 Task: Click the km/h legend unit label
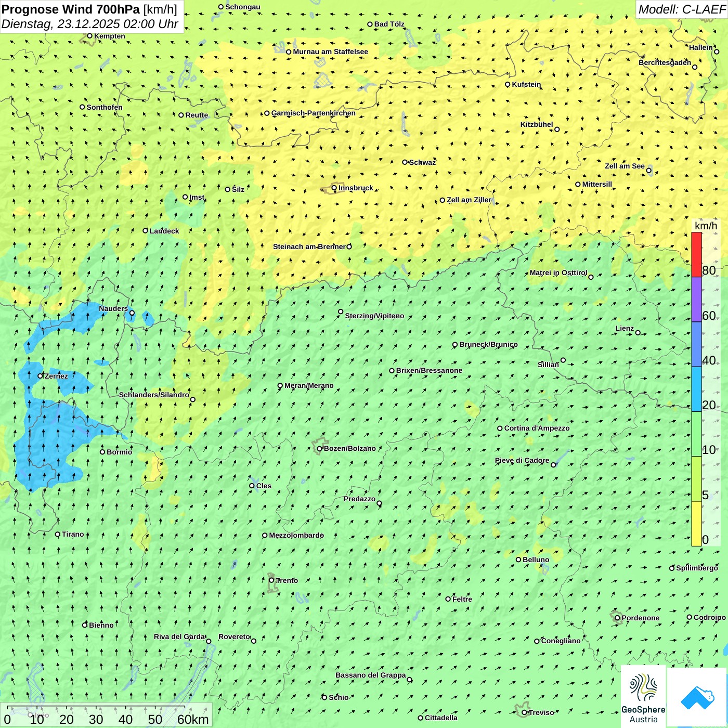tap(706, 226)
